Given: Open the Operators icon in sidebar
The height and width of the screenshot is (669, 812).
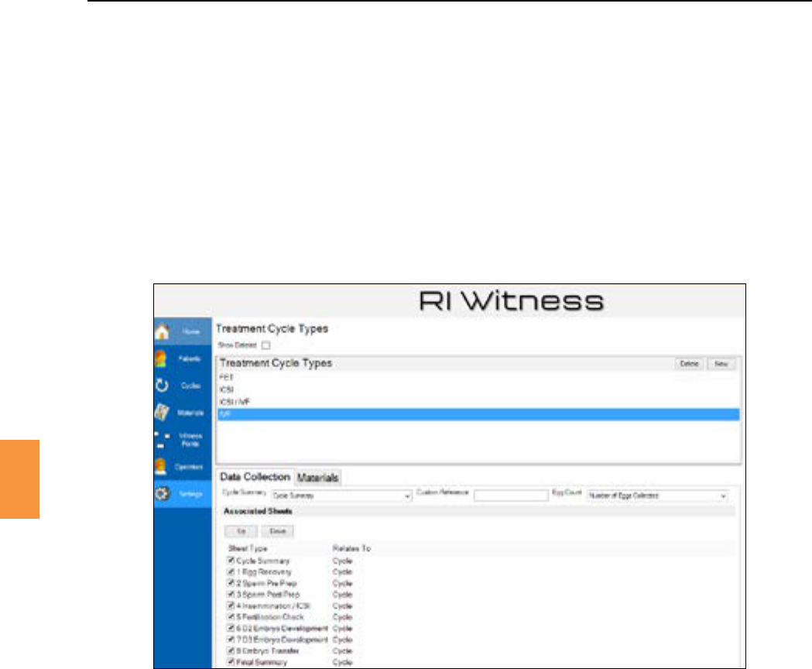Looking at the screenshot, I should point(160,467).
